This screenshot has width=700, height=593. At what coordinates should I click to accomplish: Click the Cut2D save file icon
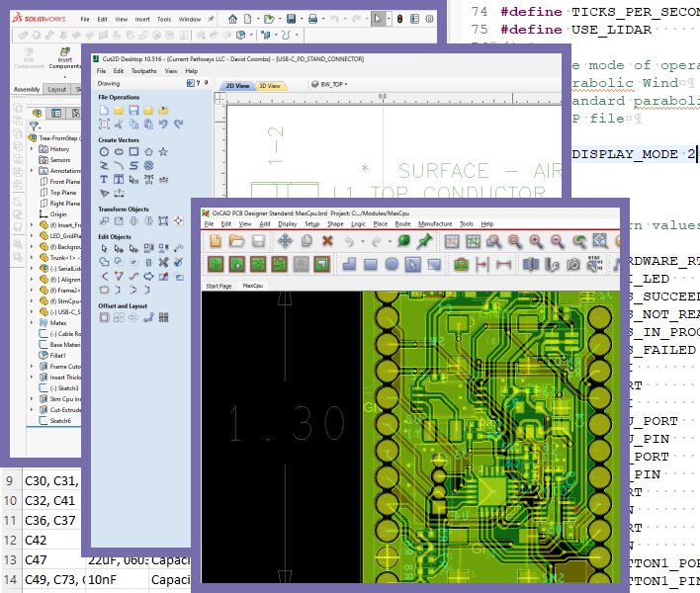click(x=133, y=110)
